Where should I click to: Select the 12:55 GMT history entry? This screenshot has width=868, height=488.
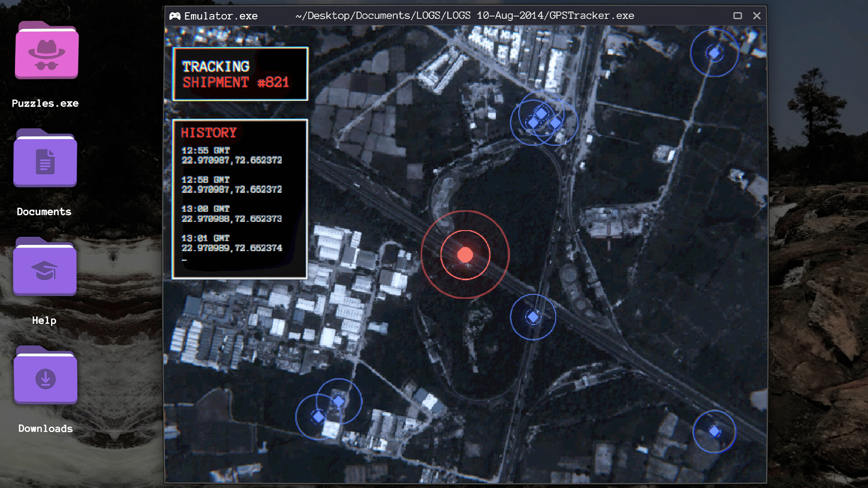(231, 155)
